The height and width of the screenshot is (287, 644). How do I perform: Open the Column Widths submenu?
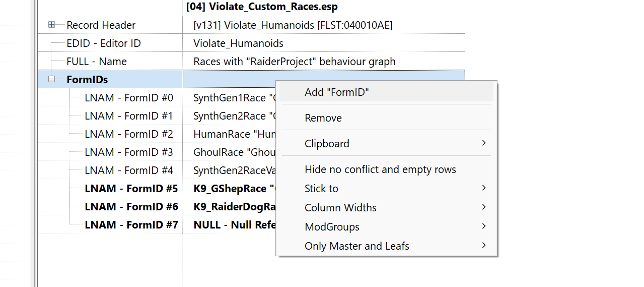click(386, 207)
